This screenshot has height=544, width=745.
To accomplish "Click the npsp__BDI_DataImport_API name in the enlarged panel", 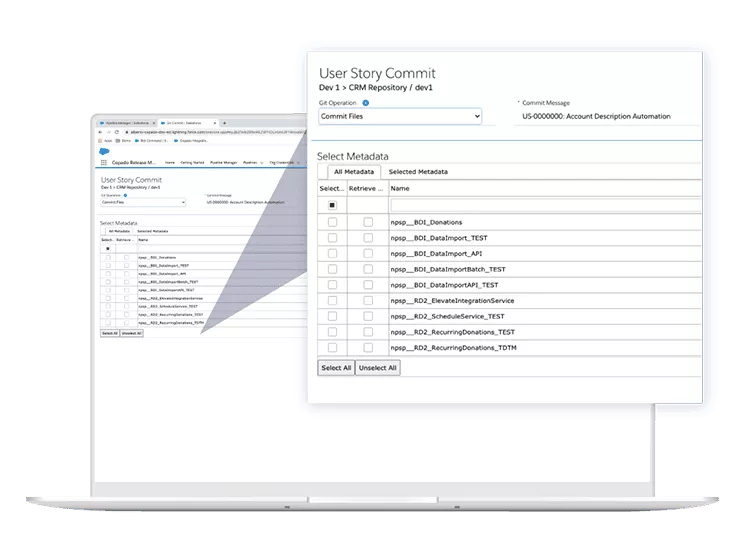I will 436,253.
